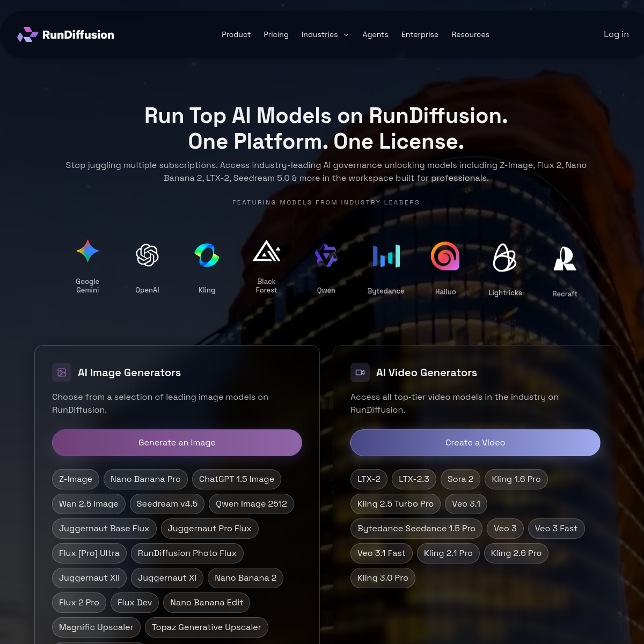
Task: Click the Google Gemini logo
Action: (x=87, y=250)
